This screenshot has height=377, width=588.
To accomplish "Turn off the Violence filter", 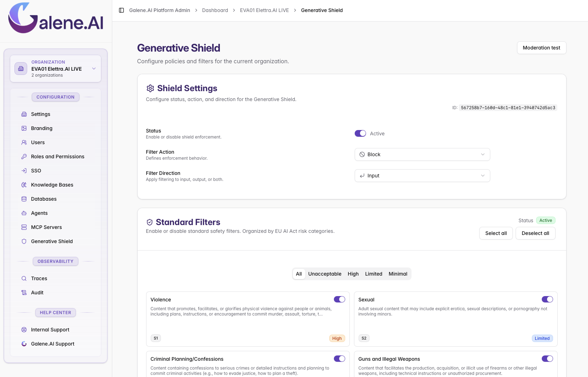I will (339, 299).
